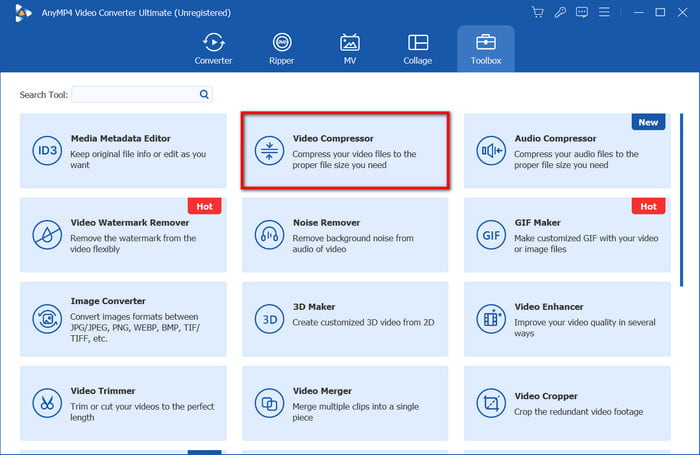This screenshot has height=455, width=700.
Task: Click the Video Watermark Remover droplet icon
Action: point(47,235)
